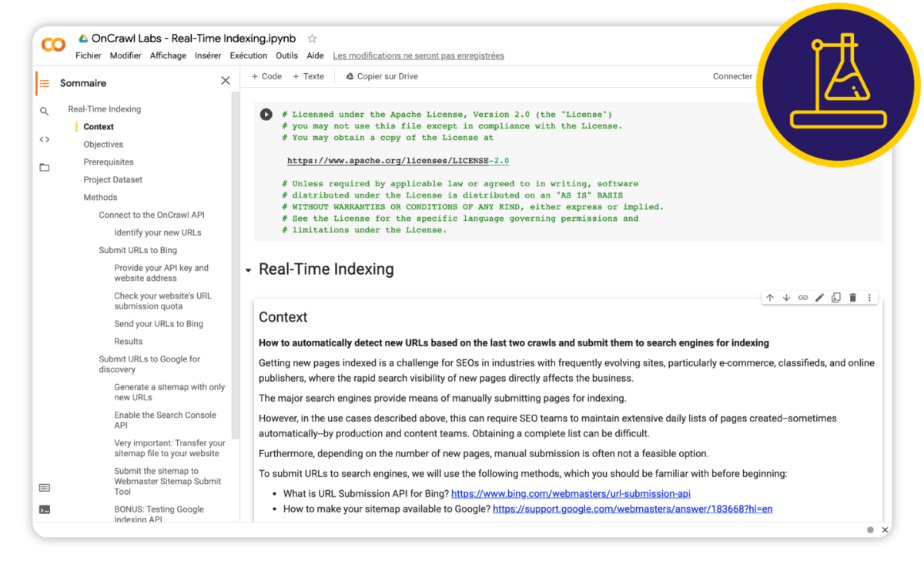Copy link to the Context cell
This screenshot has width=924, height=564.
[803, 298]
